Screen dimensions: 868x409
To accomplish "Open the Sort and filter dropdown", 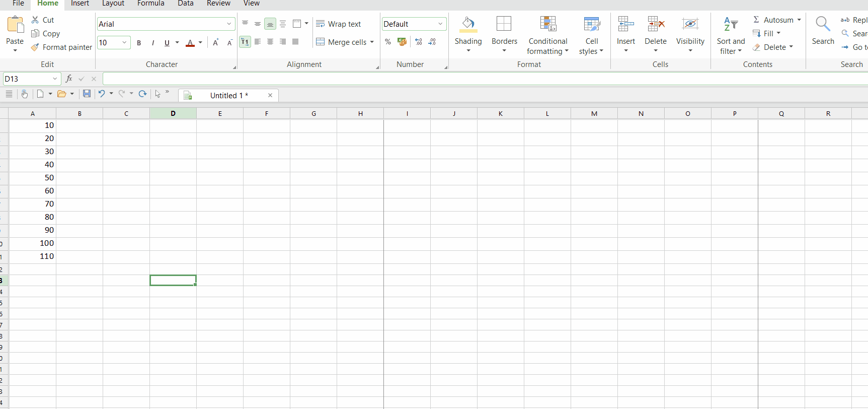I will tap(731, 46).
